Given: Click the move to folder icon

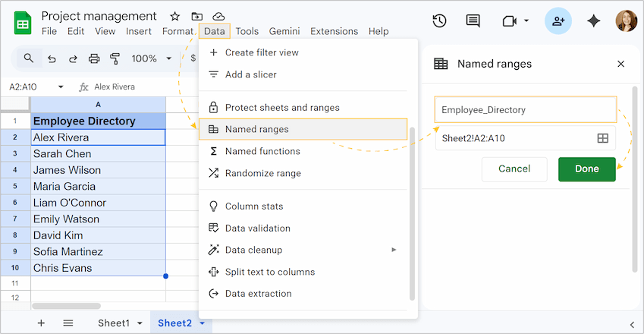Looking at the screenshot, I should (x=197, y=17).
